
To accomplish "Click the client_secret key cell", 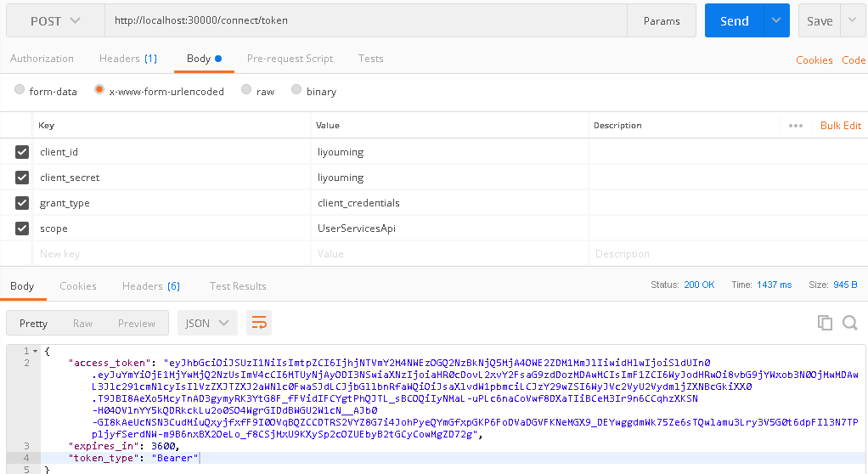I will click(x=172, y=178).
